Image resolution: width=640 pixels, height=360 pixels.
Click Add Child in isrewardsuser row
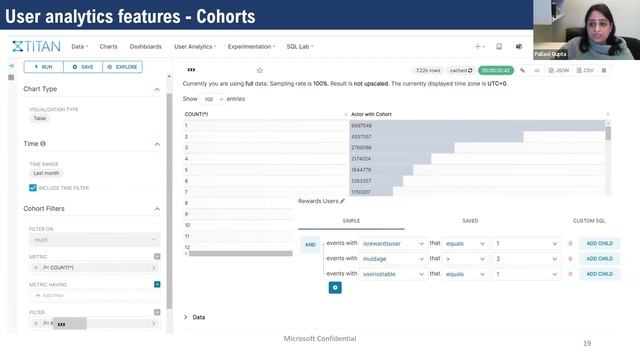[600, 244]
